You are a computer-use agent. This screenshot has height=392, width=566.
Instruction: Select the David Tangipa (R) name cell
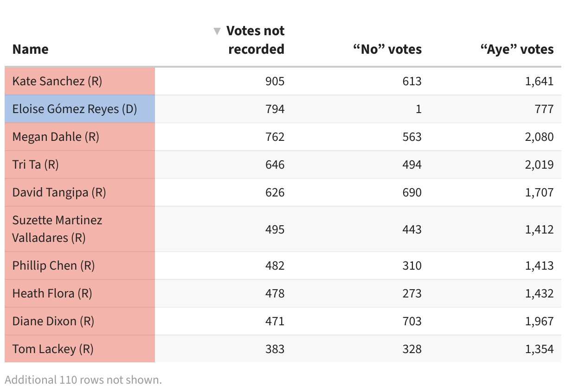point(59,192)
